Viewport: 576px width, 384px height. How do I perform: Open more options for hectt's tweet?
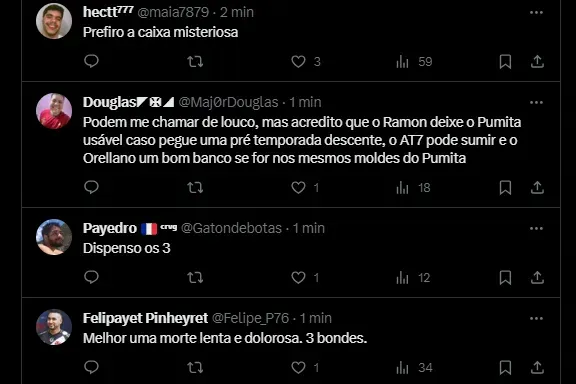point(536,12)
